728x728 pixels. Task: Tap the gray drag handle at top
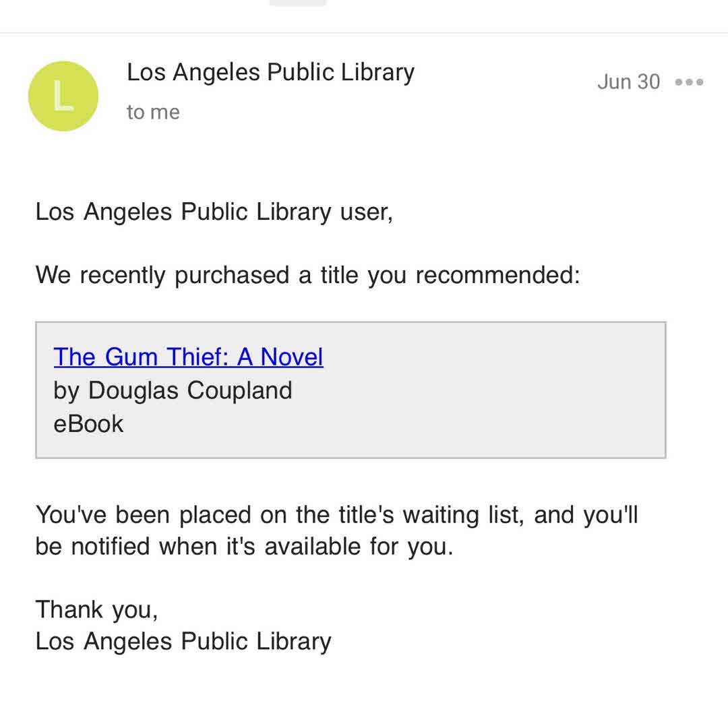(297, 3)
